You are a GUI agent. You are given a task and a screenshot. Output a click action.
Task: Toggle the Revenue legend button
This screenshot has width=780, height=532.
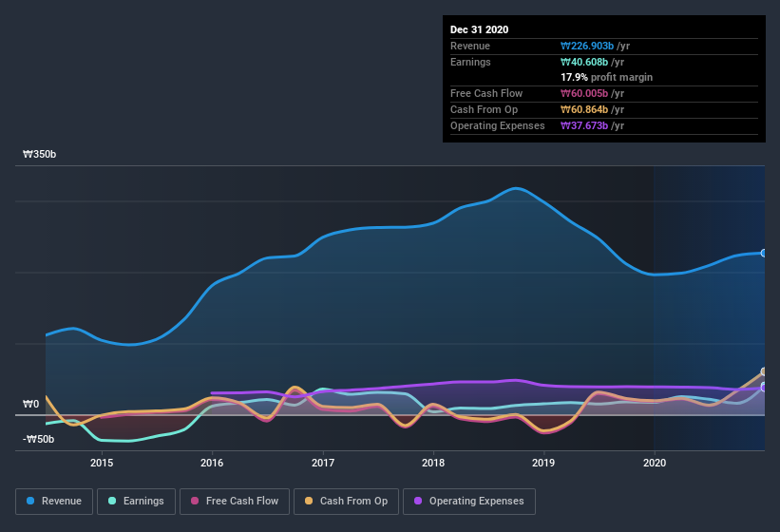[54, 502]
